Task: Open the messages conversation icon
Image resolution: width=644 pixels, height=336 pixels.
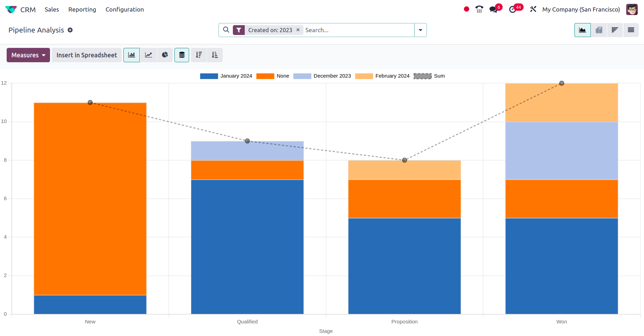Action: point(493,9)
